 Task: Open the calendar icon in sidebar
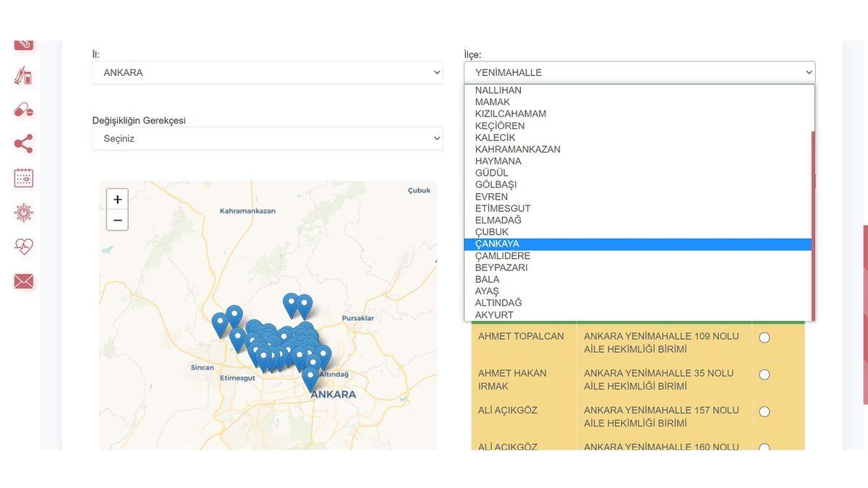point(23,178)
